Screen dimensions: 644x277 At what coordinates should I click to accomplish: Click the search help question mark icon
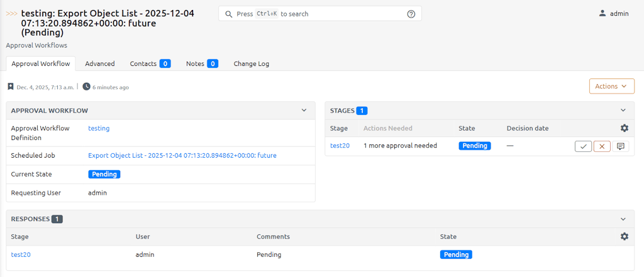(411, 14)
